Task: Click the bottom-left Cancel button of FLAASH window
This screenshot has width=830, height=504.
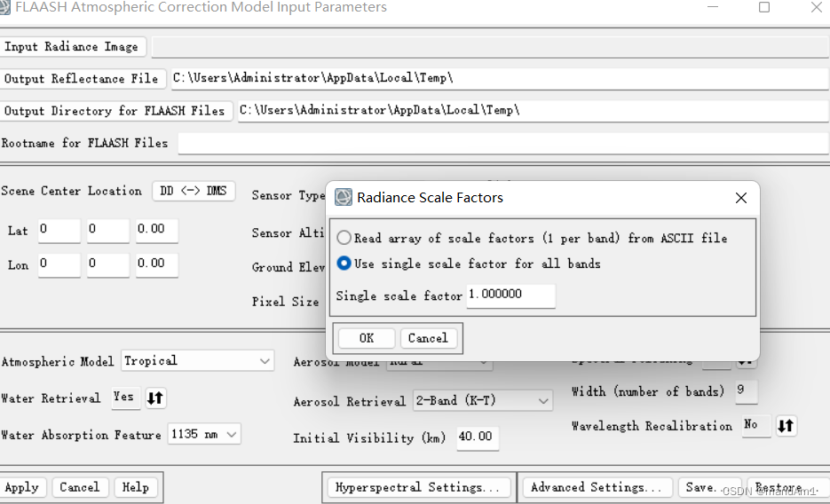Action: [80, 487]
